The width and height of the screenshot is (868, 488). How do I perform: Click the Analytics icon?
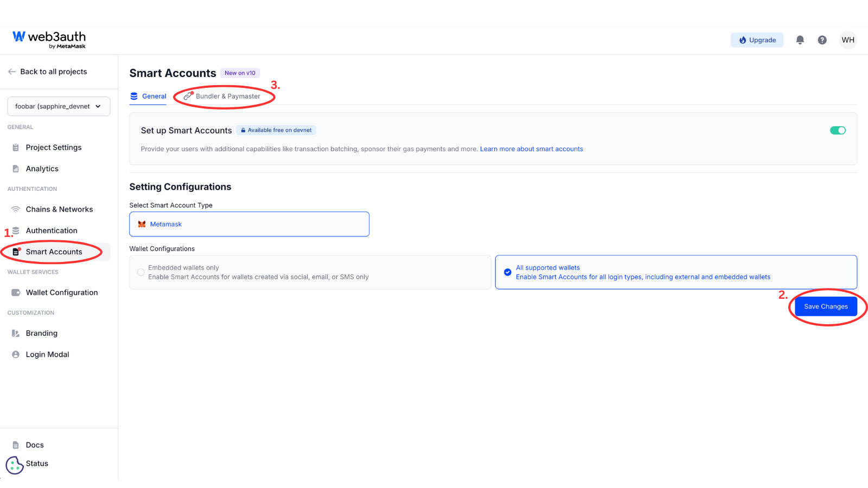coord(16,169)
